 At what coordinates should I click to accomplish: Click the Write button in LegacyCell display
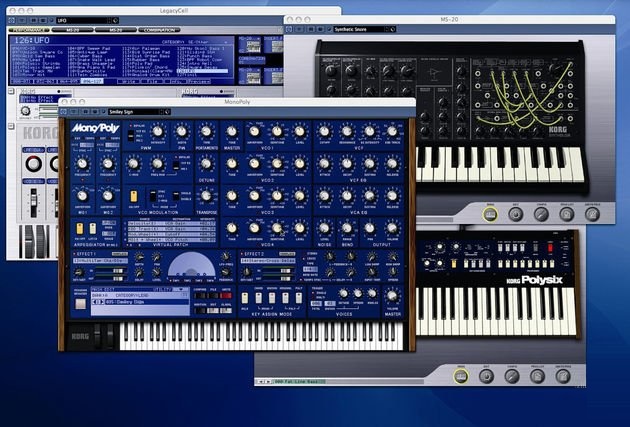click(128, 82)
